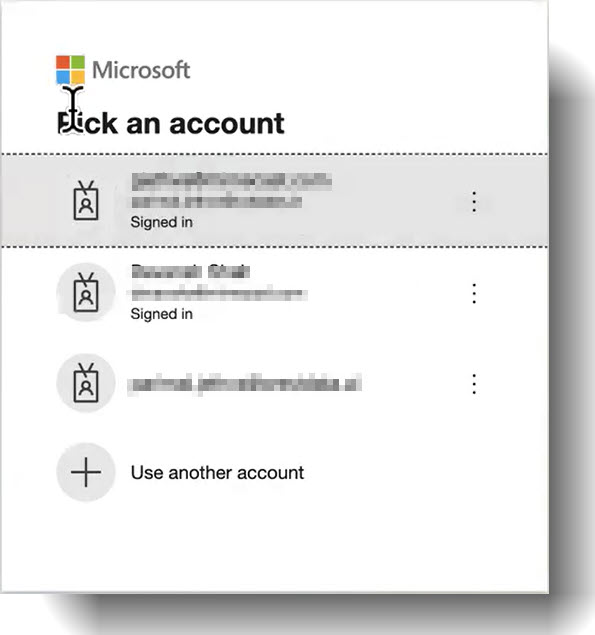Click Signed in label of the middle account
Image resolution: width=595 pixels, height=635 pixels.
[x=162, y=314]
